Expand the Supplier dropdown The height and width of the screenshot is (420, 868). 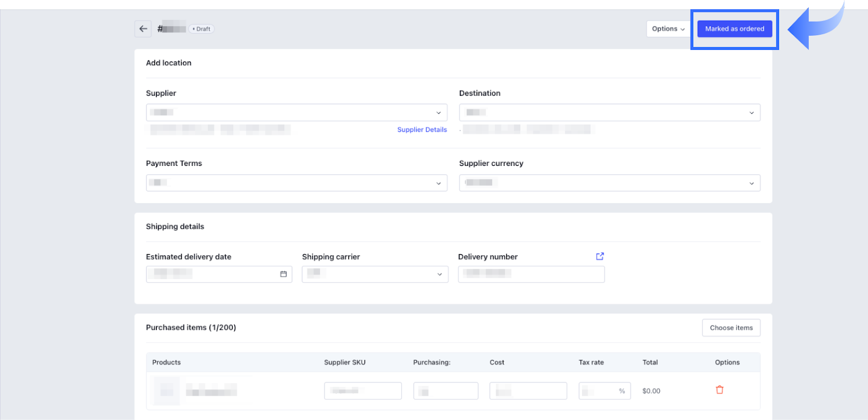pos(296,113)
